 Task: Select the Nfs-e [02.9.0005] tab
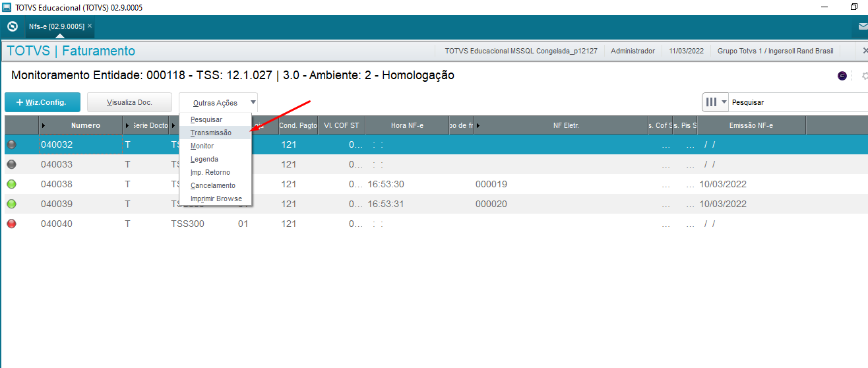(x=57, y=27)
